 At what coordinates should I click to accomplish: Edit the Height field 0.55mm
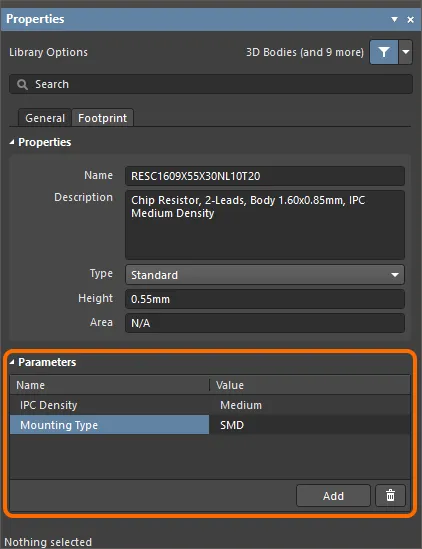[265, 299]
